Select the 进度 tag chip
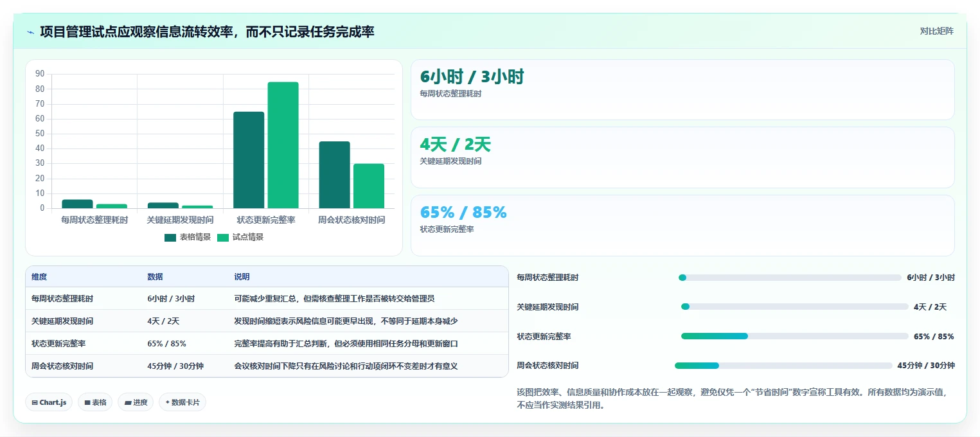 coord(136,402)
